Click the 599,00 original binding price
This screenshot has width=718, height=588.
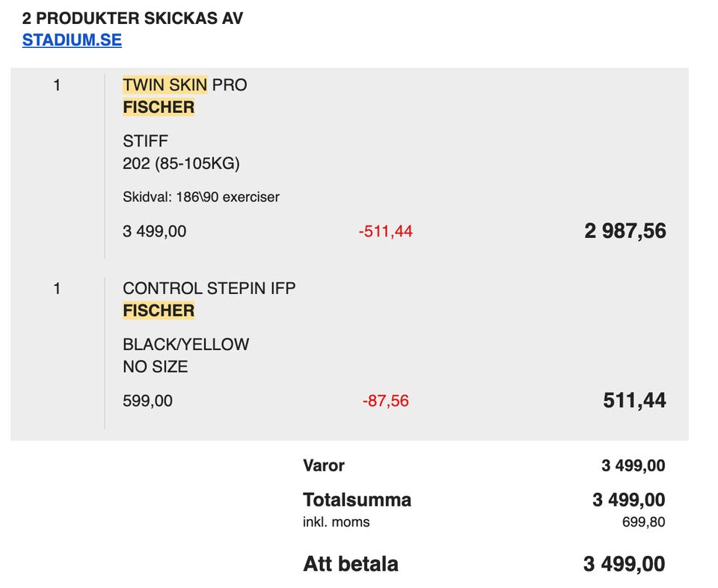[147, 401]
